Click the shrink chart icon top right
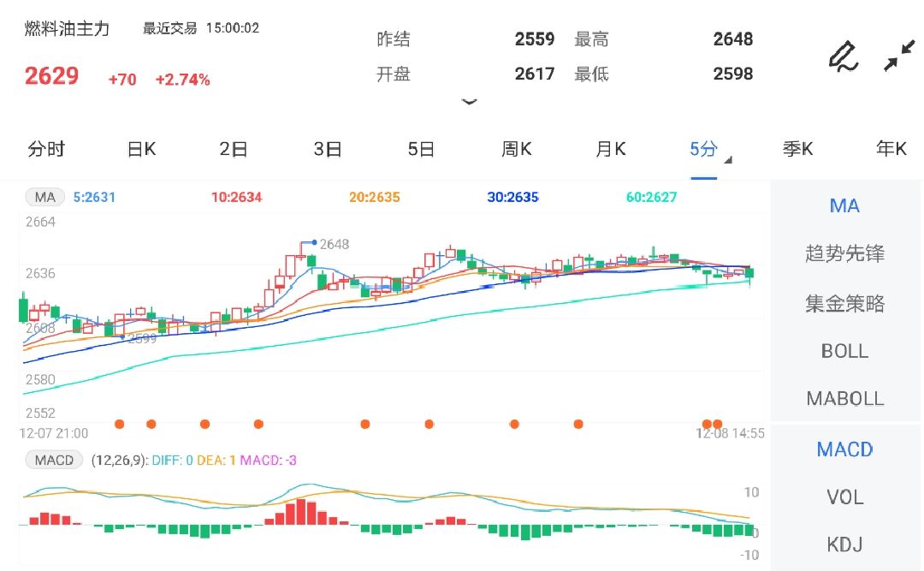The image size is (924, 571). tap(901, 56)
